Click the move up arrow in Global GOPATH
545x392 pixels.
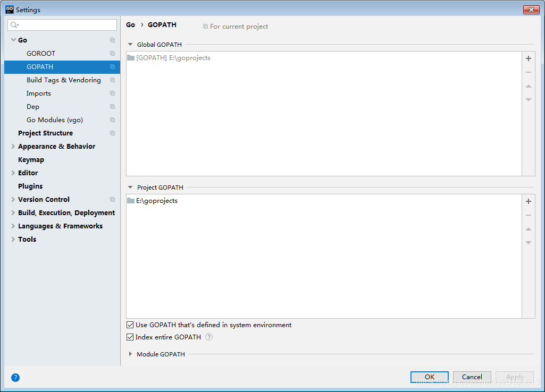(529, 86)
